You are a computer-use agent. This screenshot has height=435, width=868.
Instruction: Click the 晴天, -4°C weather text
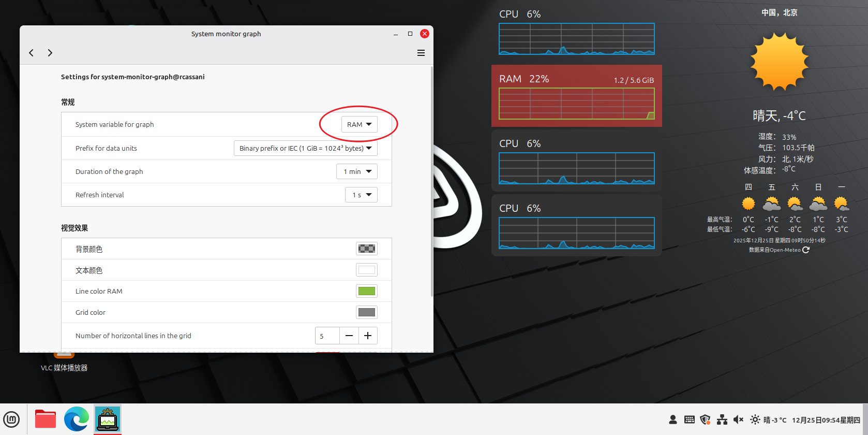(779, 115)
